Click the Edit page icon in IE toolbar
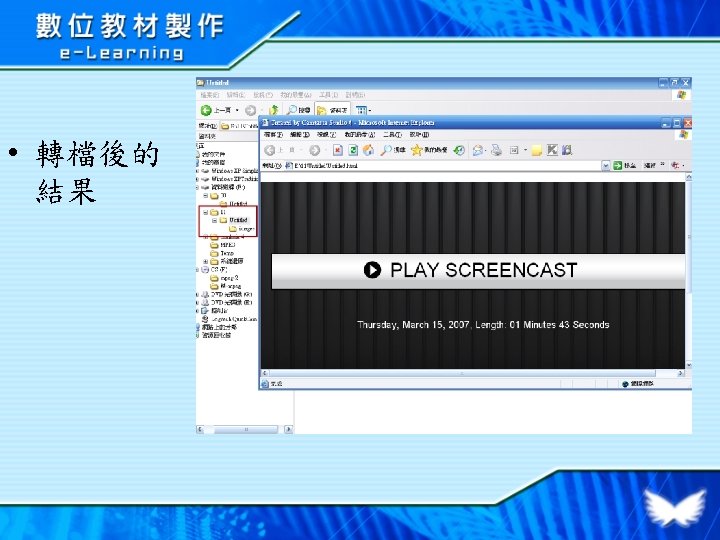The width and height of the screenshot is (720, 540). (514, 150)
